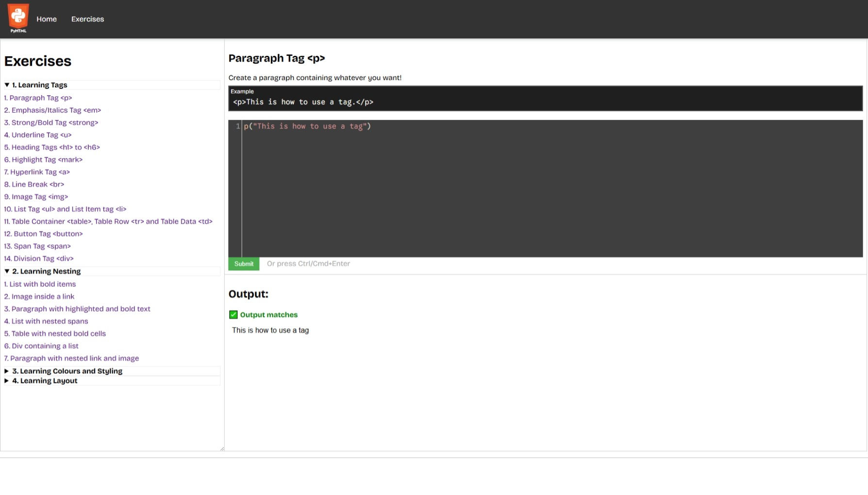The height and width of the screenshot is (495, 868).
Task: Open the Button Tag exercise
Action: pyautogui.click(x=44, y=233)
